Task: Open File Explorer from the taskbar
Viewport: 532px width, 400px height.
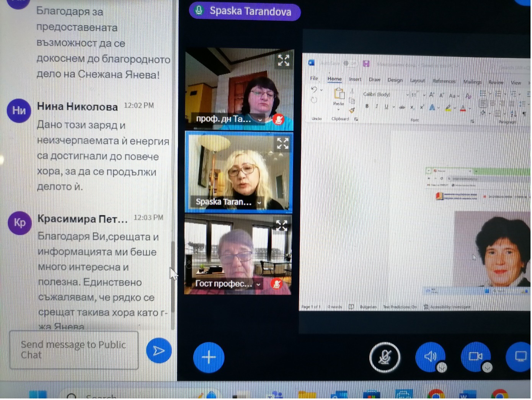Action: (x=307, y=395)
